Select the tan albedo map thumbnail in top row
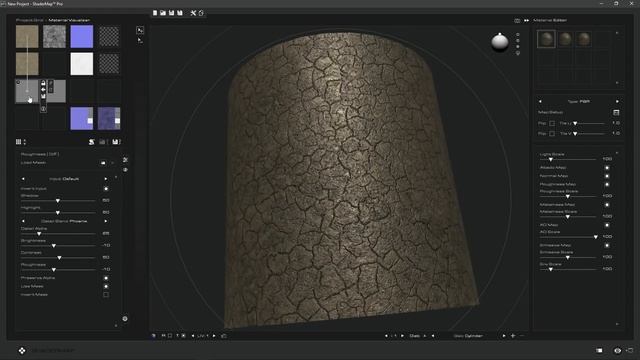This screenshot has height=360, width=640. click(27, 36)
